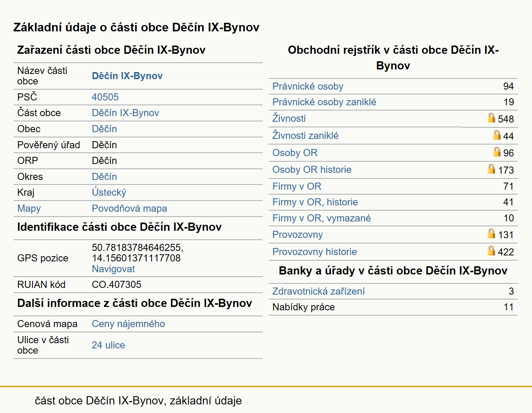Click the Pověřený úřad Děčín value
532x413 pixels.
tap(104, 145)
